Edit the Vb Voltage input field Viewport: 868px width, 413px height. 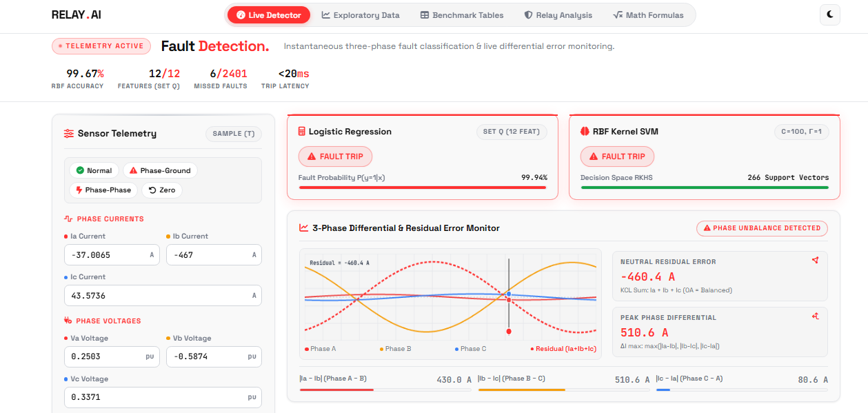click(214, 356)
